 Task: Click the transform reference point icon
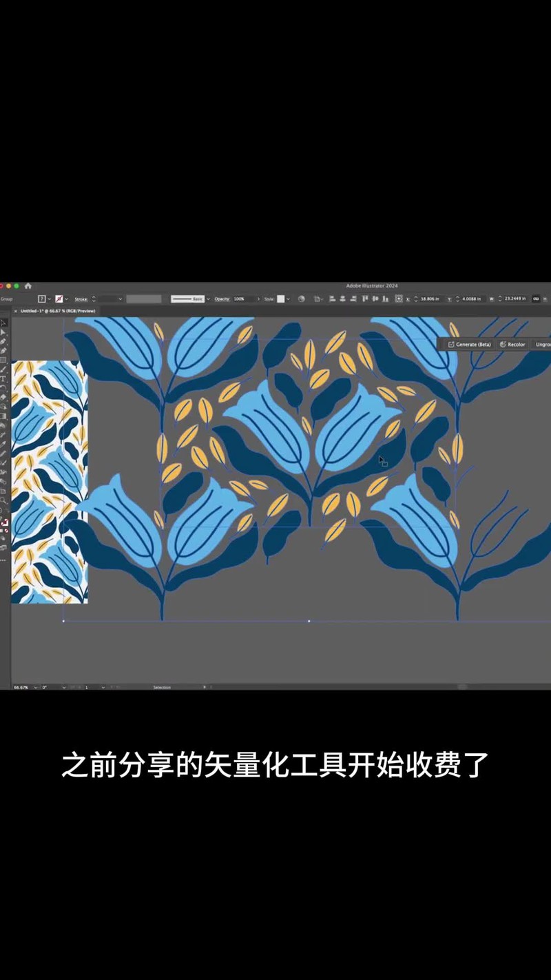pyautogui.click(x=398, y=299)
